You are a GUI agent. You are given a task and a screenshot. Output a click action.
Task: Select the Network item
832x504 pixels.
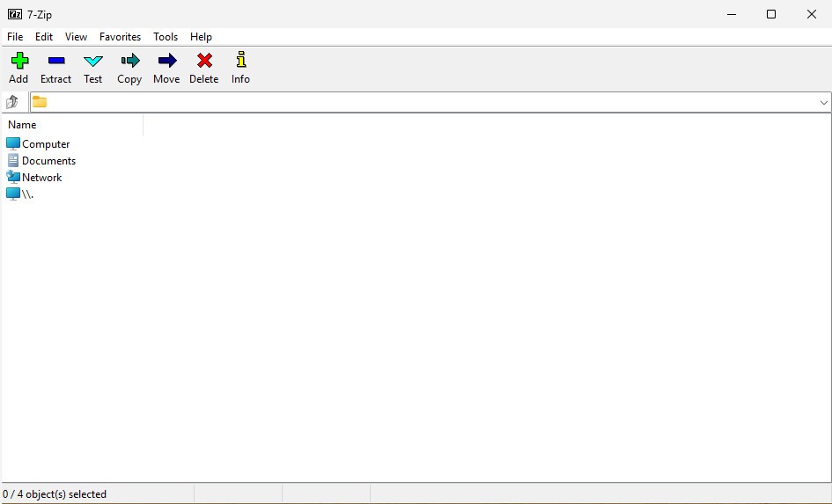click(41, 178)
